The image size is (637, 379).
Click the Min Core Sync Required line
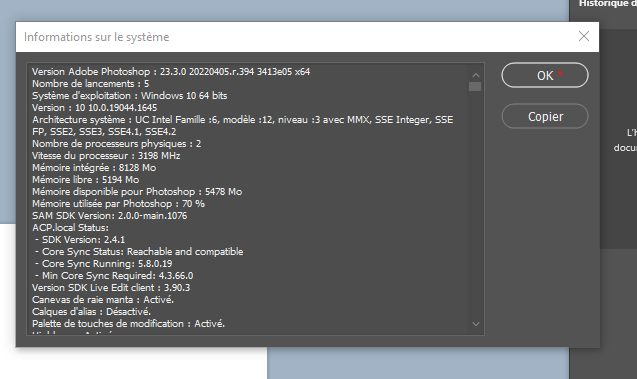point(114,276)
